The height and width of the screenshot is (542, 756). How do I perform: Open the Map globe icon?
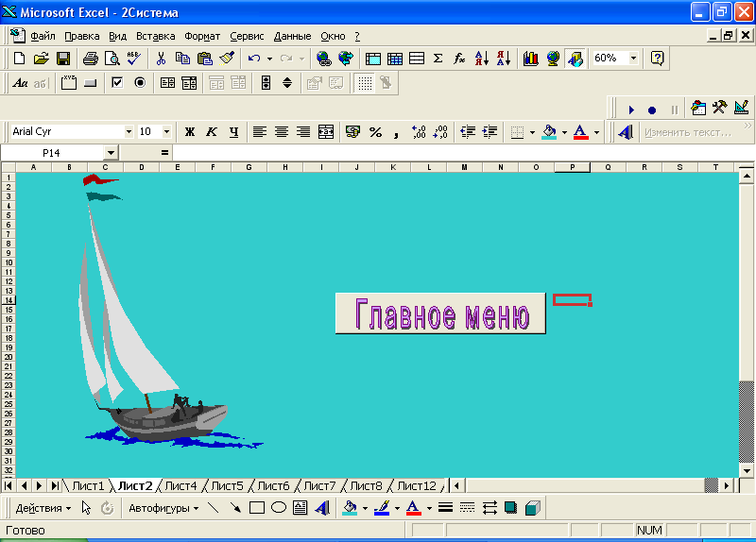click(553, 59)
